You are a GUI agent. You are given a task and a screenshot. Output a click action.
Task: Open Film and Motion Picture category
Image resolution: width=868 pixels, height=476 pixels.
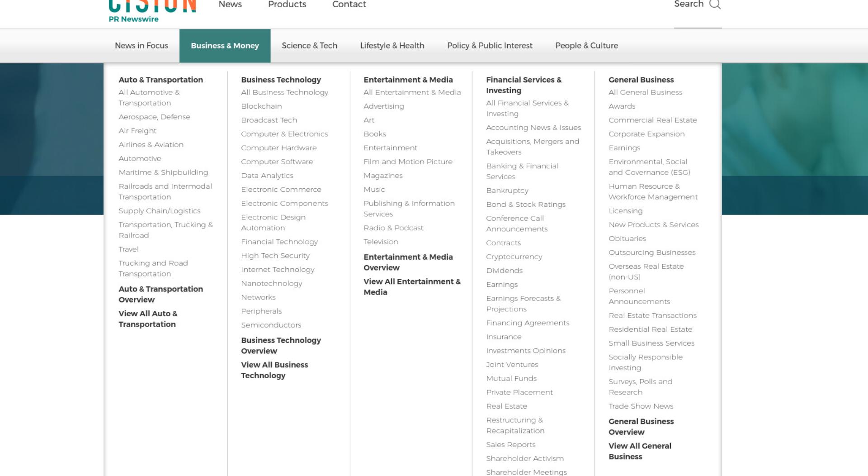point(408,162)
